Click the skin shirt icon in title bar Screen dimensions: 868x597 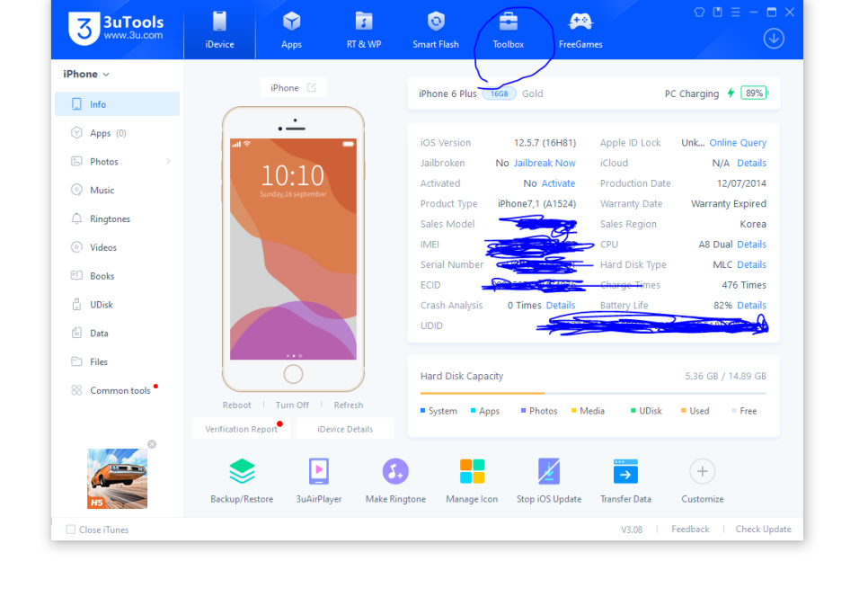pos(699,12)
